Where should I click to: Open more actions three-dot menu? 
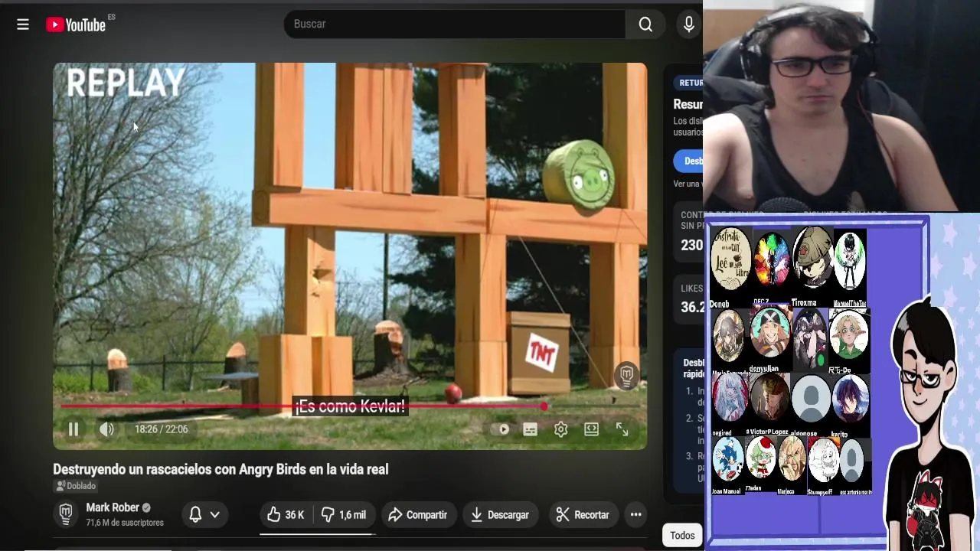[635, 515]
